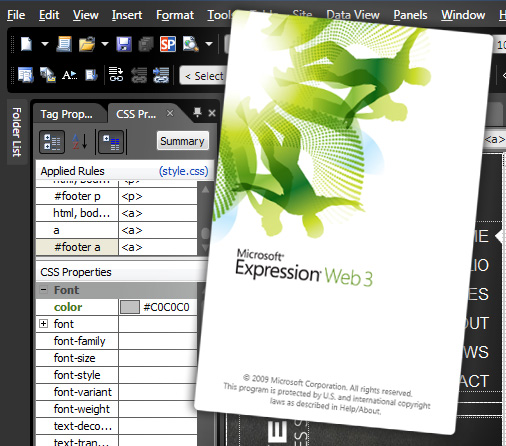Screen dimensions: 506x446
Task: Open the Folder List side tab
Action: click(17, 132)
